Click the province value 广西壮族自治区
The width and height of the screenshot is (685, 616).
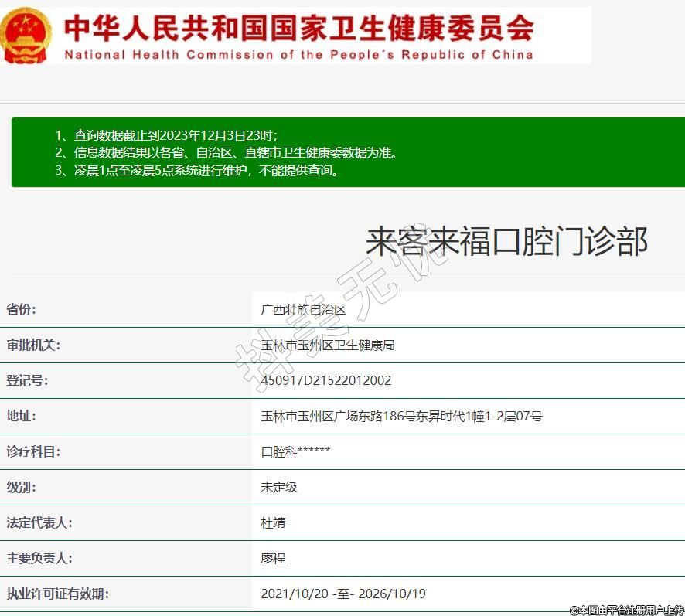point(303,310)
